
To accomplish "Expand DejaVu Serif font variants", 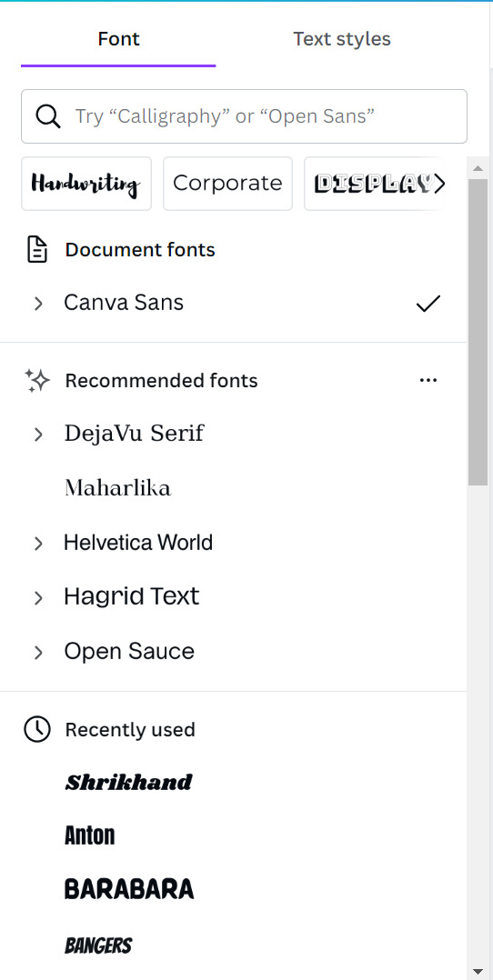I will (x=38, y=435).
